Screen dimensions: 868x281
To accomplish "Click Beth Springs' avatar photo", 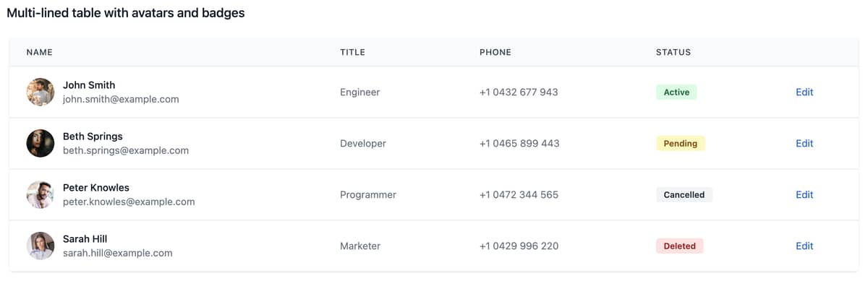I will click(41, 143).
